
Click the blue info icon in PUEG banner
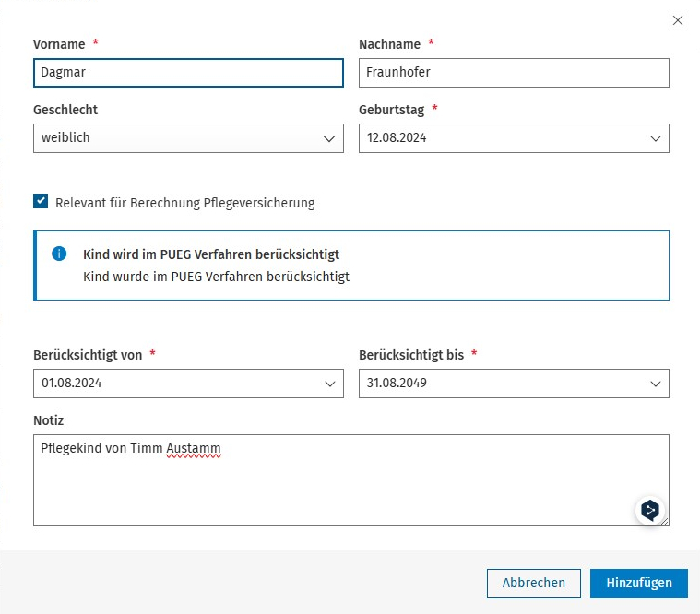coord(59,254)
